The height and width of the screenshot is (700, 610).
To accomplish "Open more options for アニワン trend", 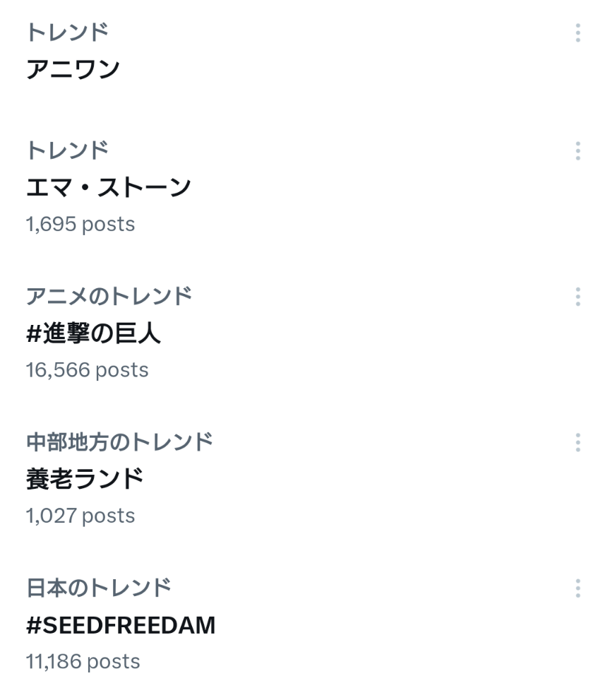I will [x=578, y=32].
